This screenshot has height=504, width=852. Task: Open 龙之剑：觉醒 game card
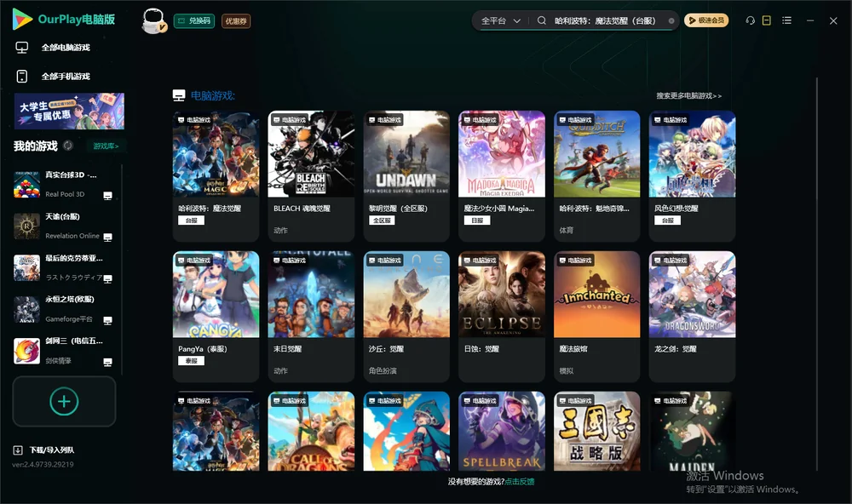(x=692, y=317)
